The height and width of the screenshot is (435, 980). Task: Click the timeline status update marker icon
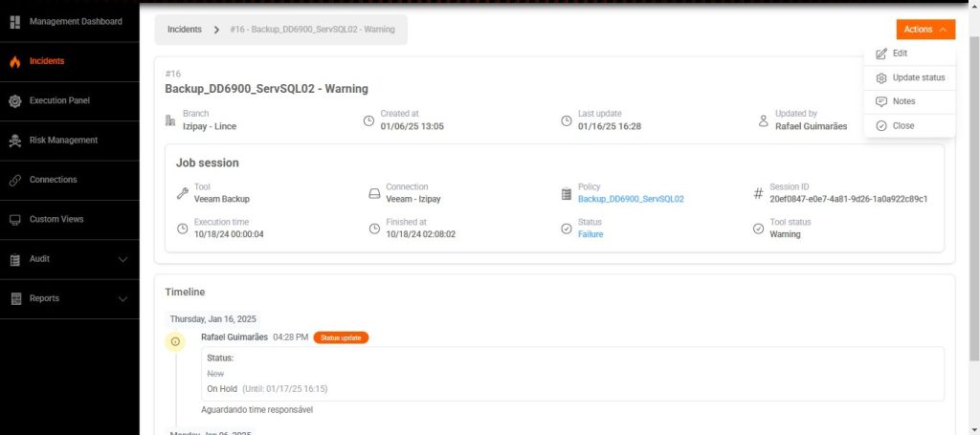point(175,341)
